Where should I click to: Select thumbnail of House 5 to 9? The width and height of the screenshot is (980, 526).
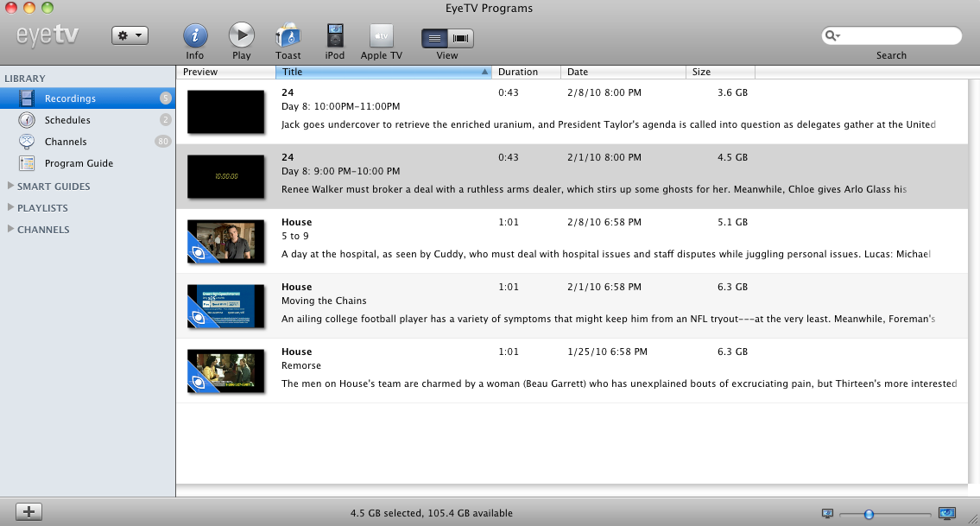[x=225, y=242]
